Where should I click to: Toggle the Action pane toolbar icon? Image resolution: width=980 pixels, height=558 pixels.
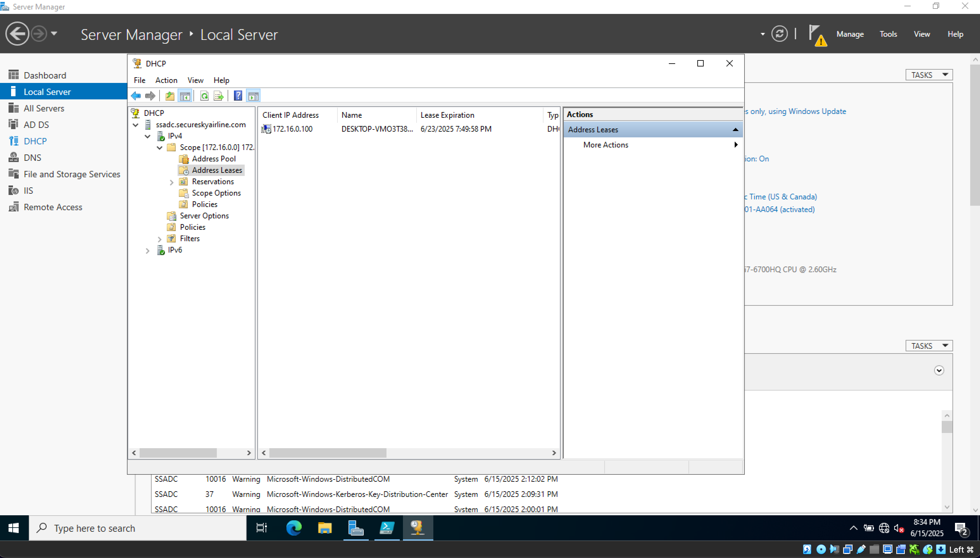tap(253, 96)
